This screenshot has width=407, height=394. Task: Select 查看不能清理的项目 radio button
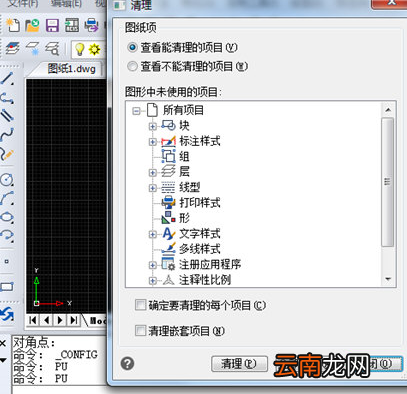[132, 66]
